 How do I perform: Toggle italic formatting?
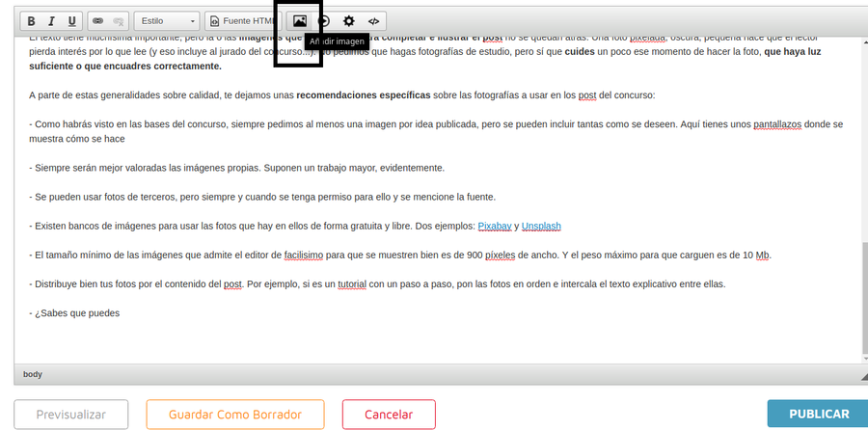point(52,20)
